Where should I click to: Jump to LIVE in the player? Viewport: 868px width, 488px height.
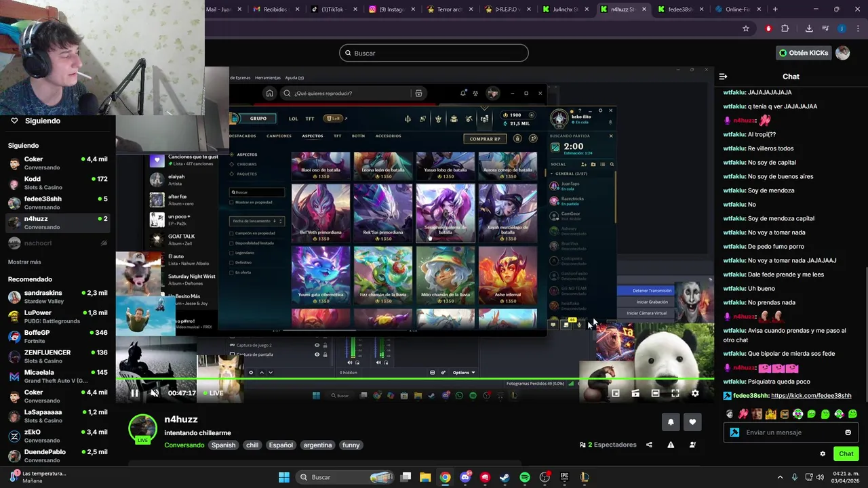[x=213, y=393]
